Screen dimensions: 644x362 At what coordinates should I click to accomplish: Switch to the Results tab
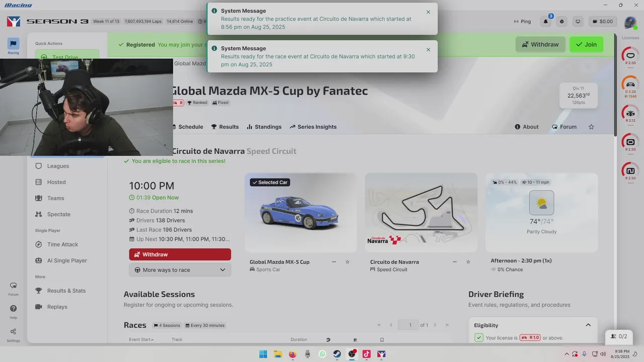pos(225,127)
